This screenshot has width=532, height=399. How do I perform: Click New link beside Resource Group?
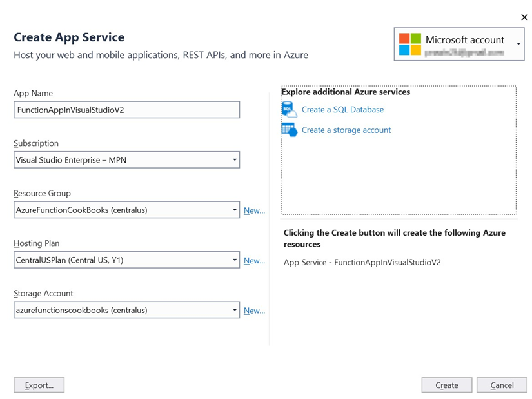254,210
